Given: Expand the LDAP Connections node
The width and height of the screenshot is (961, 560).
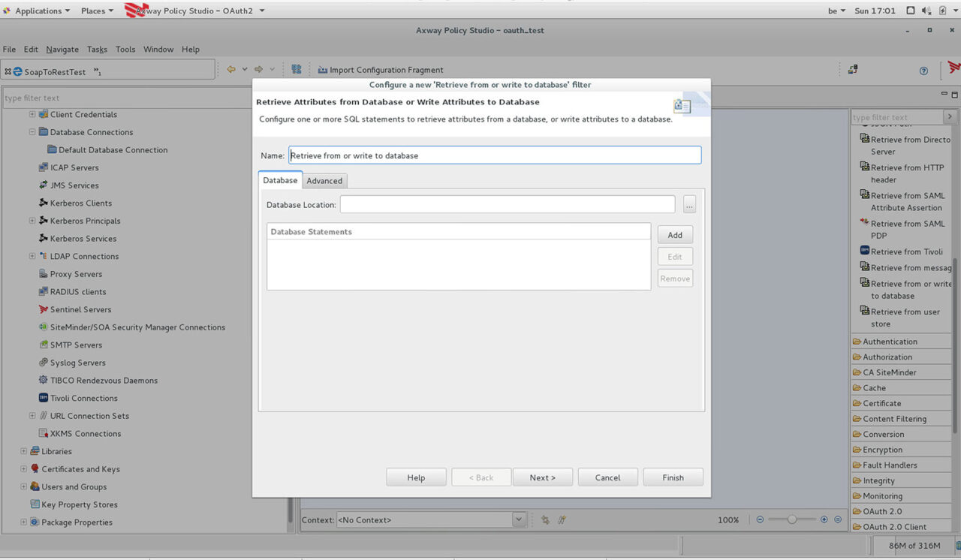Looking at the screenshot, I should tap(32, 256).
